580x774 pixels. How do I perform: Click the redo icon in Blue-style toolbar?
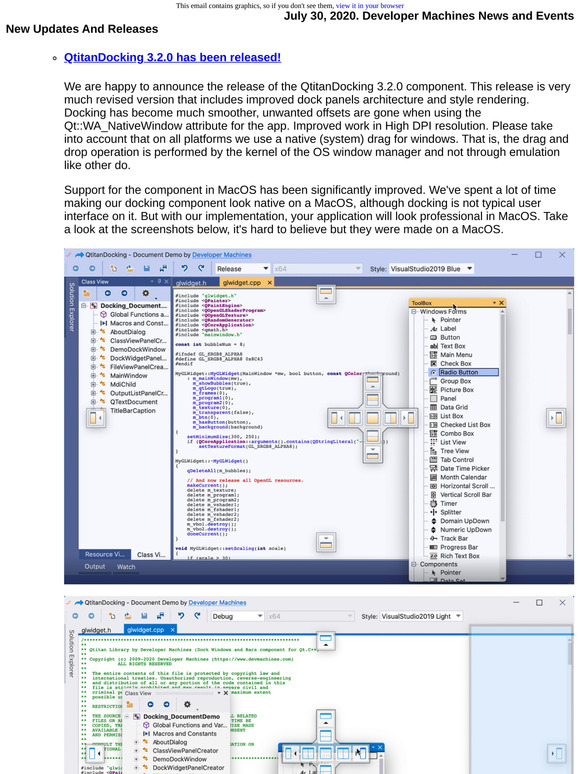pos(201,269)
